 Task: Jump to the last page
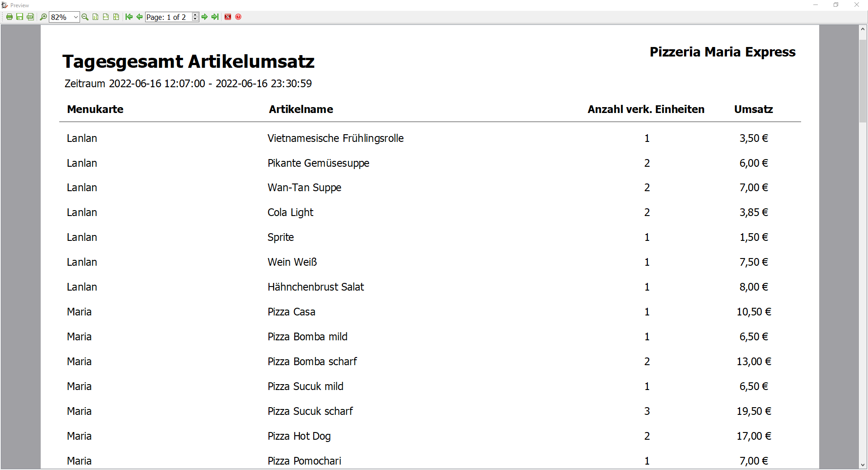pos(215,17)
